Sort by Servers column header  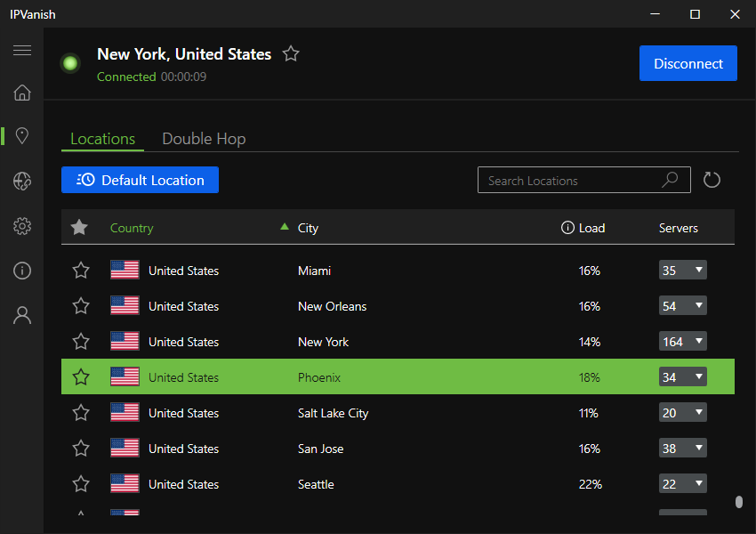679,228
